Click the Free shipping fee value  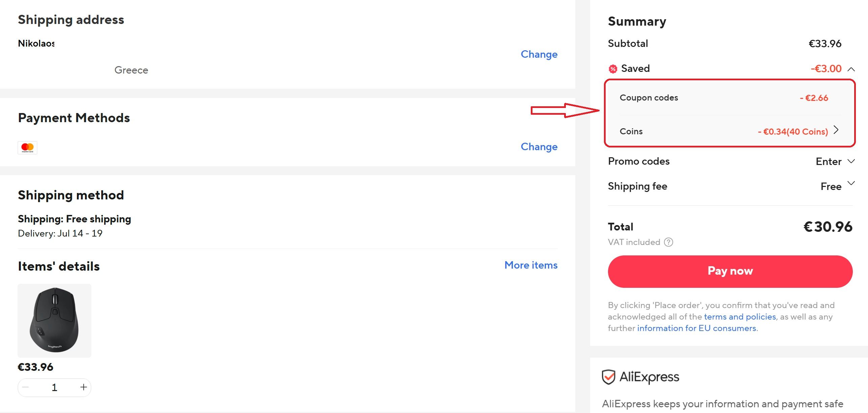coord(831,187)
